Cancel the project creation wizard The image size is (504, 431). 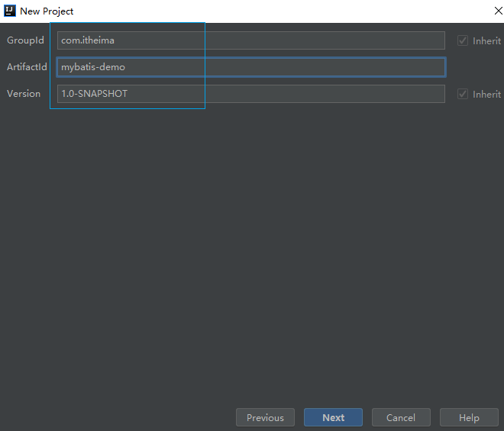400,417
